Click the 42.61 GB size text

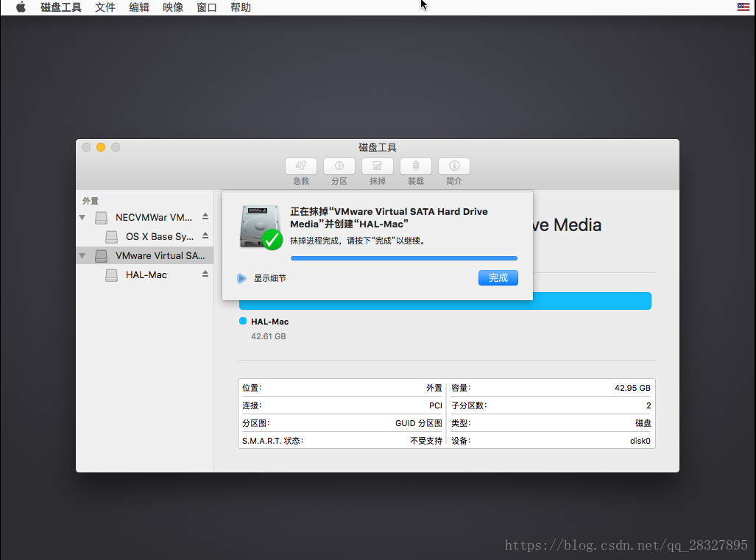[x=268, y=336]
